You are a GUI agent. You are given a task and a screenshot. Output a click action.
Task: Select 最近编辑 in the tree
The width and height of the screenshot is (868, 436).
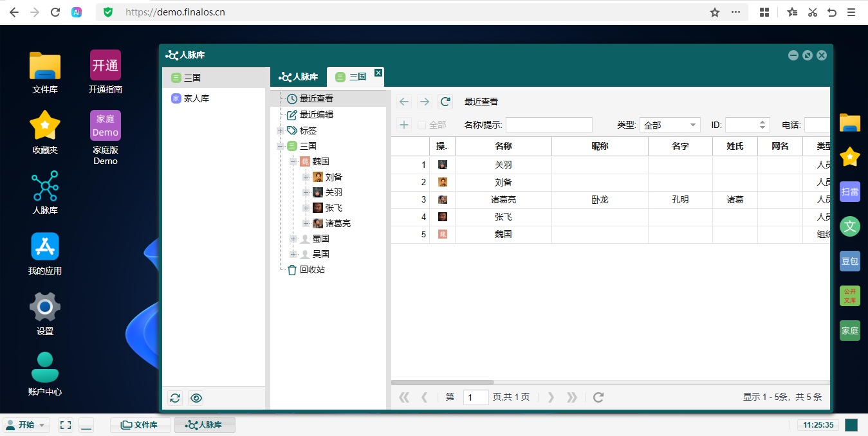(317, 114)
